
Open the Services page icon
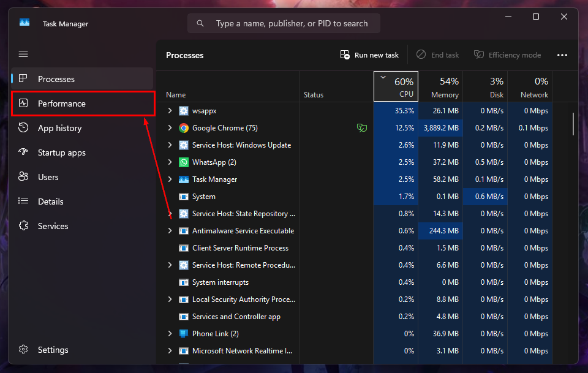click(23, 226)
